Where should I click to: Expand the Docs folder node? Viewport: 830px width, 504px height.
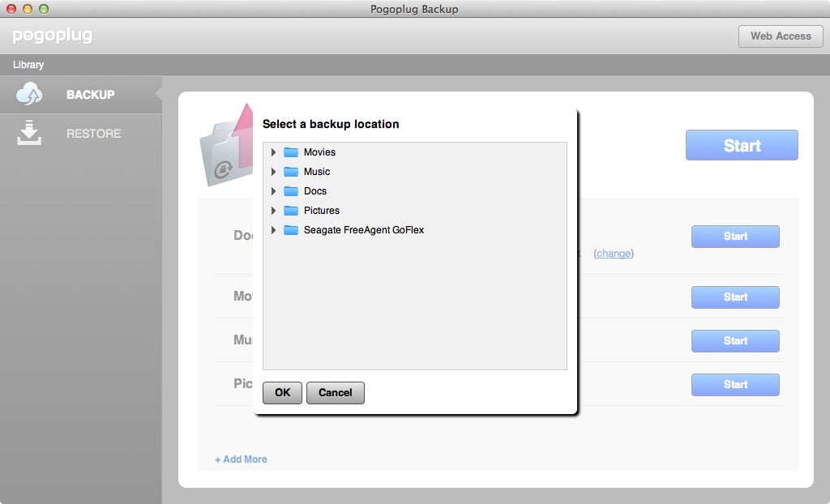(273, 191)
